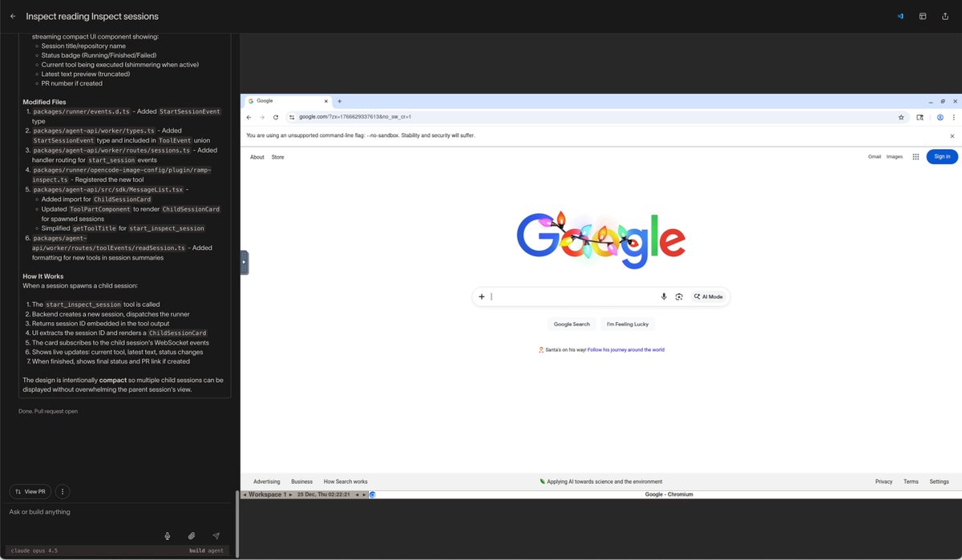Click the View PR button
The height and width of the screenshot is (560, 962).
click(30, 491)
